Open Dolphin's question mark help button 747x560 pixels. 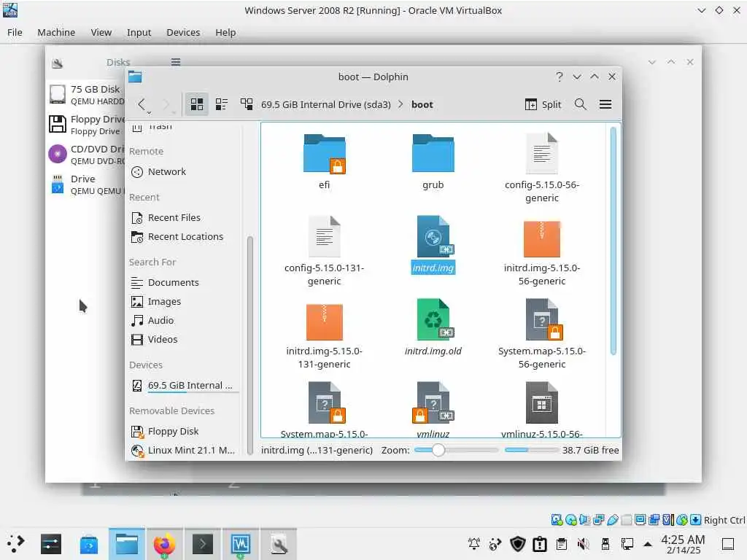tap(560, 77)
